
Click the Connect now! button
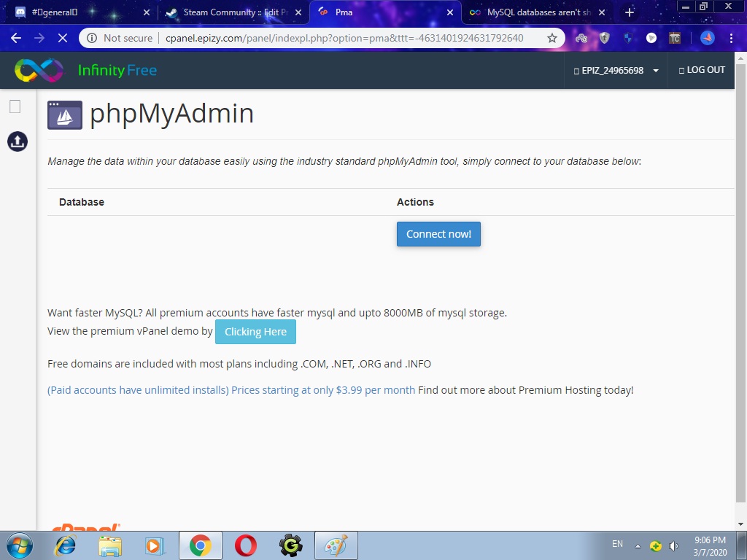point(438,234)
